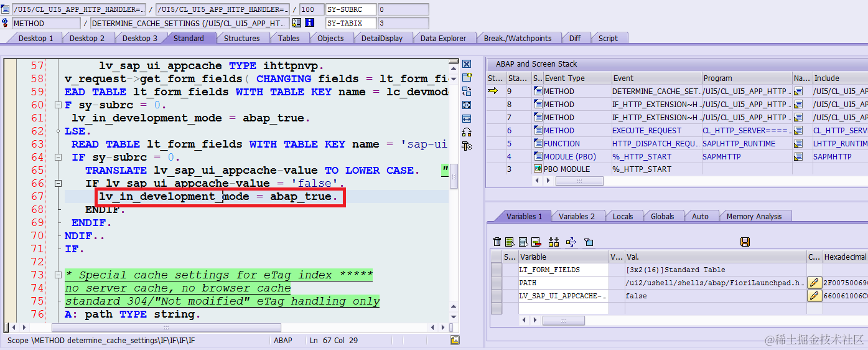Switch to the Auto tab
The width and height of the screenshot is (868, 350).
pos(700,216)
